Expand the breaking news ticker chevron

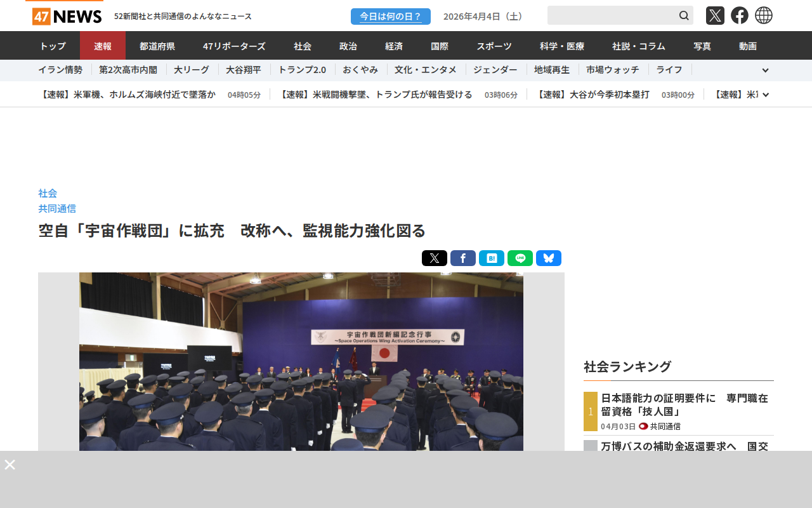pyautogui.click(x=766, y=95)
